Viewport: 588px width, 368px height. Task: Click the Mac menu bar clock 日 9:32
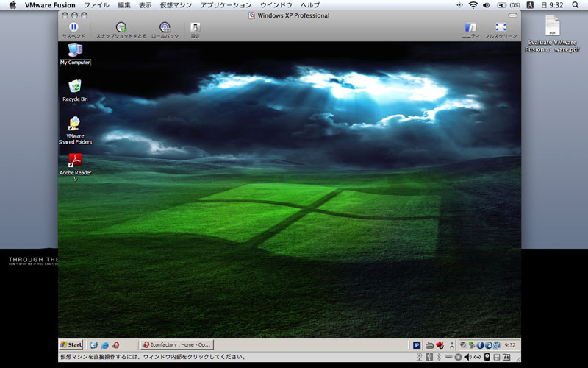[x=552, y=5]
